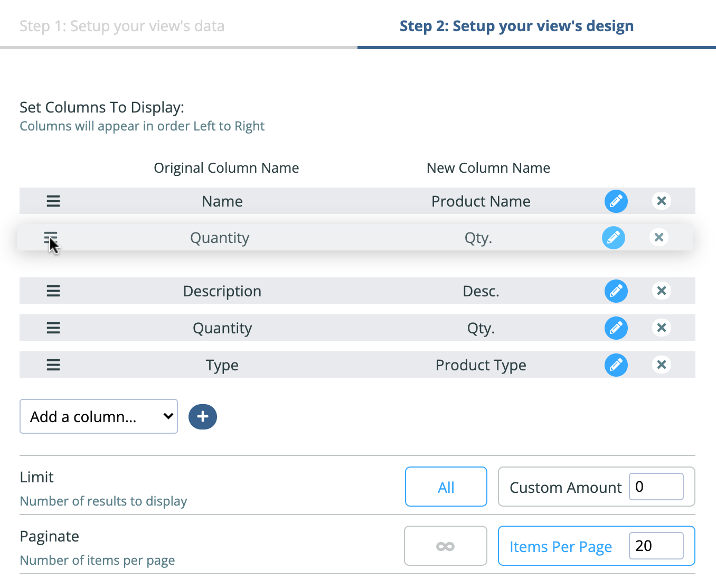
Task: Focus the Custom Amount number field
Action: [656, 487]
